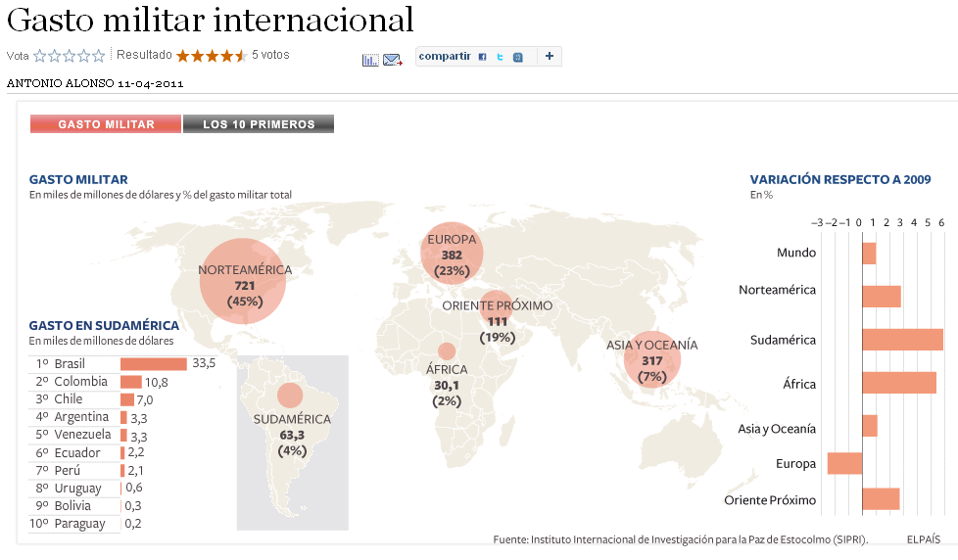The image size is (958, 560).
Task: Click the Asia y Oceanía bubble
Action: click(x=651, y=360)
